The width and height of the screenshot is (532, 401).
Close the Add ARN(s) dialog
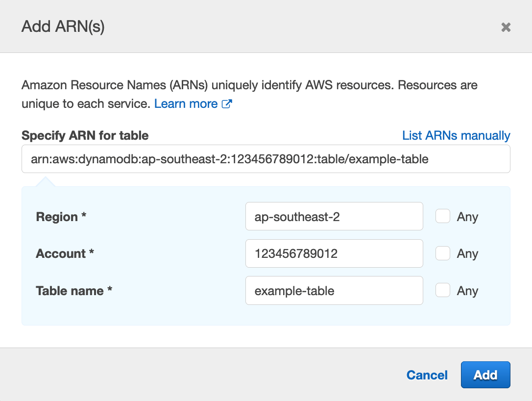click(x=506, y=27)
